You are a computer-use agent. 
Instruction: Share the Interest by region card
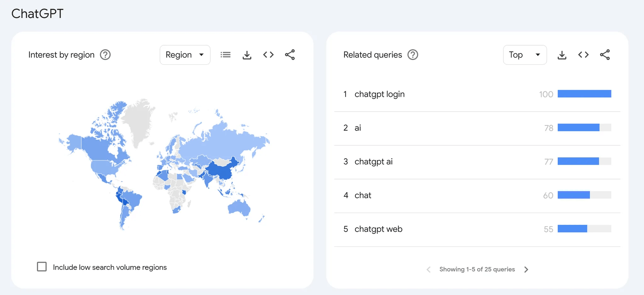tap(290, 55)
